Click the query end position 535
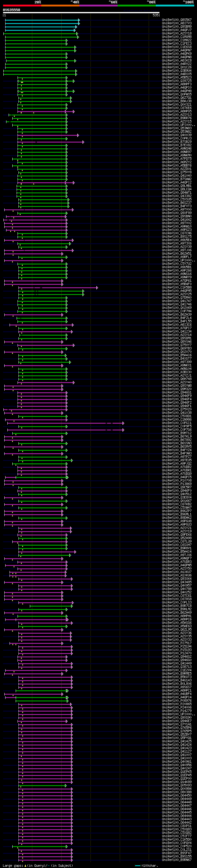Screen dimensions: 197x868 pos(155,15)
